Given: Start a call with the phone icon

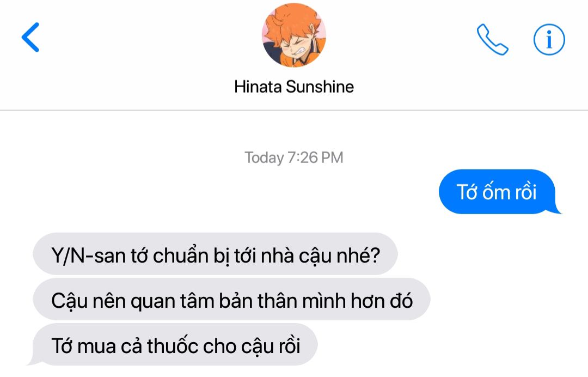Looking at the screenshot, I should coord(492,39).
